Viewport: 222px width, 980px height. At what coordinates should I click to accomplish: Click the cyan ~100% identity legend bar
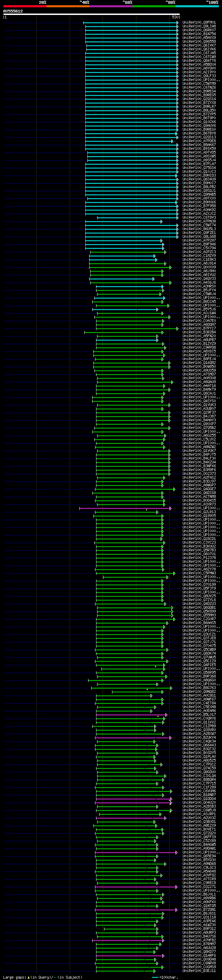tap(197, 6)
